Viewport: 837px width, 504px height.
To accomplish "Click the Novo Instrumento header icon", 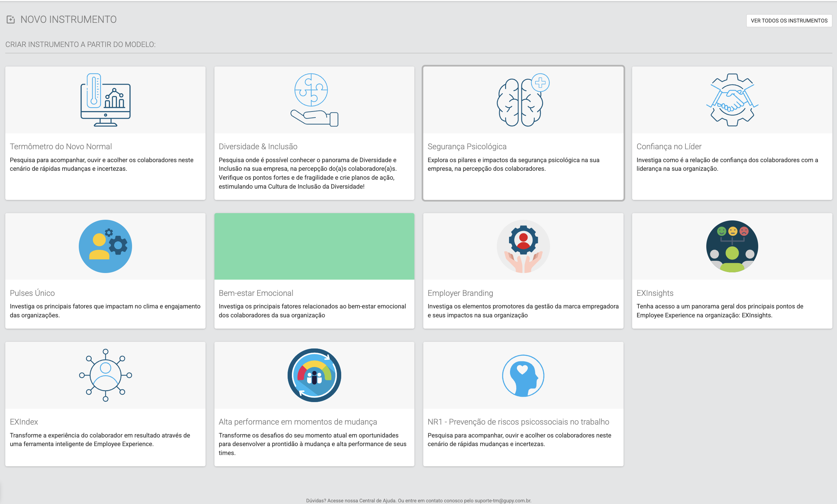I will click(x=11, y=20).
